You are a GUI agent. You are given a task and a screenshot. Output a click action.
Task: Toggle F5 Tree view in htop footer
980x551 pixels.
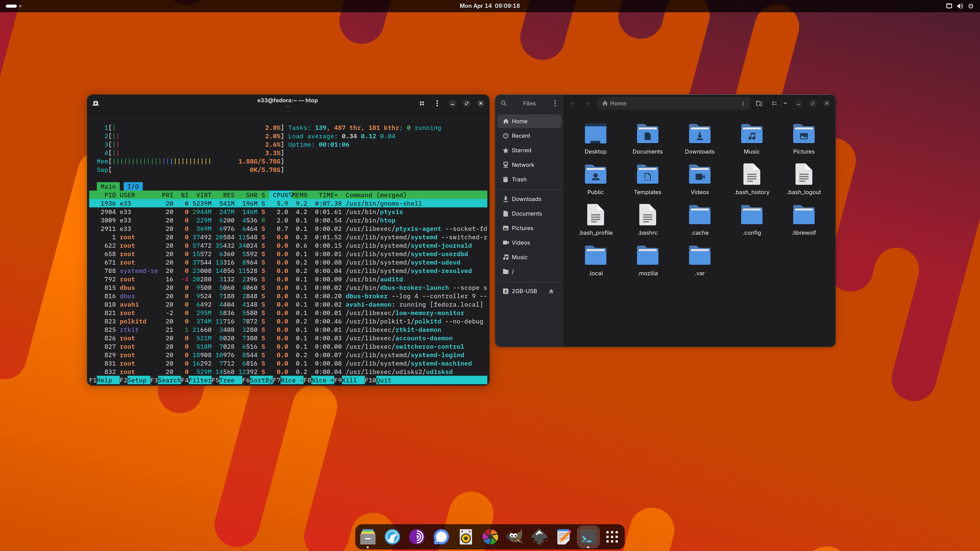pos(227,380)
